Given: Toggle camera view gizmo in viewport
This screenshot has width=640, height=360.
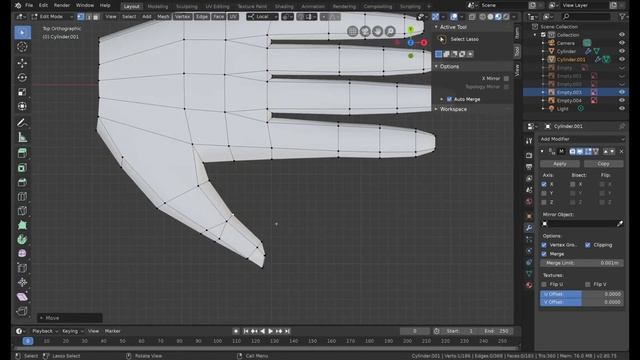Looking at the screenshot, I should pos(365,31).
